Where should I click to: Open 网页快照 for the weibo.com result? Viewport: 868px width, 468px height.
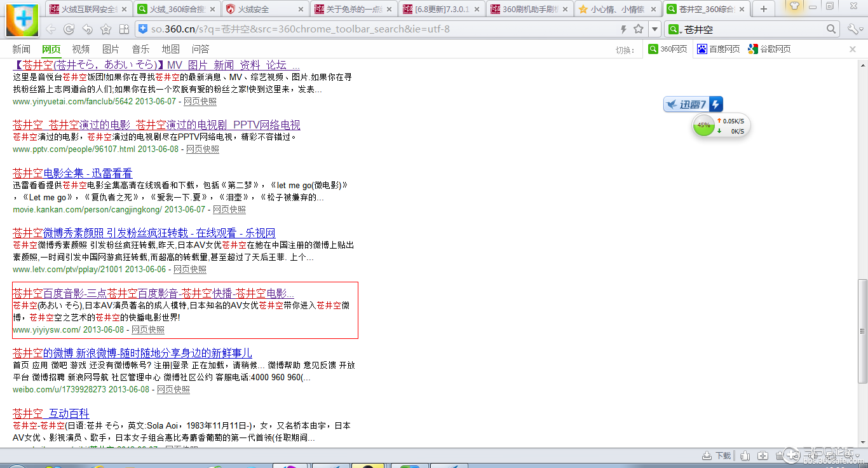pos(173,390)
